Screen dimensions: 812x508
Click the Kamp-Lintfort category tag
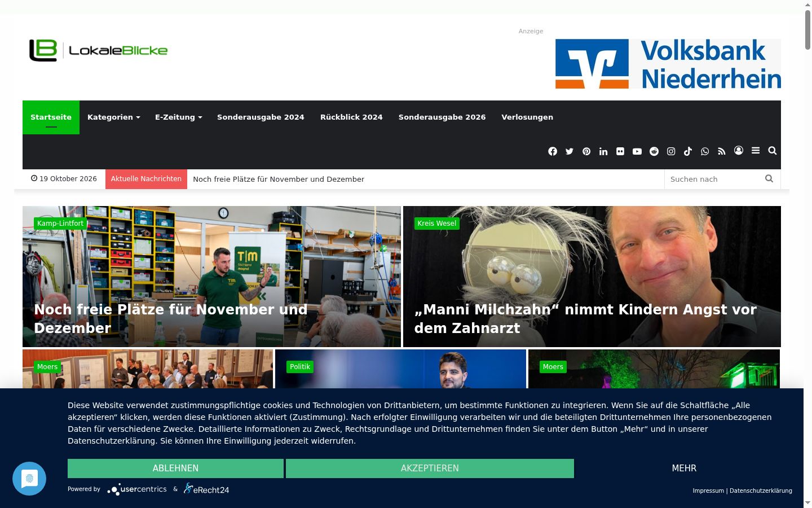60,224
